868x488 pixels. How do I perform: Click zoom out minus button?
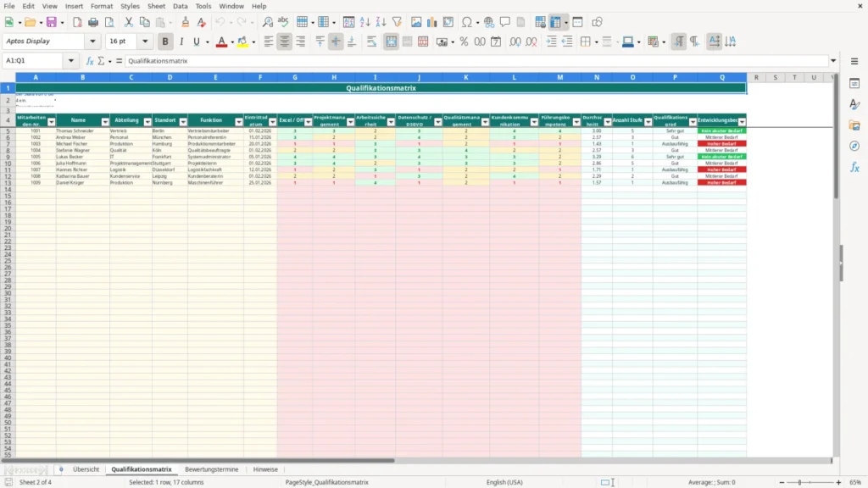(782, 482)
